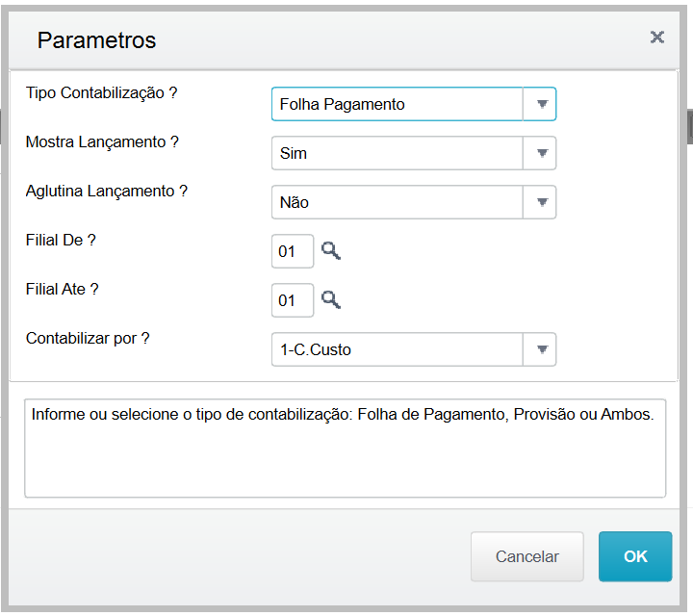Expand the Contabilizar por dropdown arrow
Screen dimensions: 693x616
click(540, 349)
